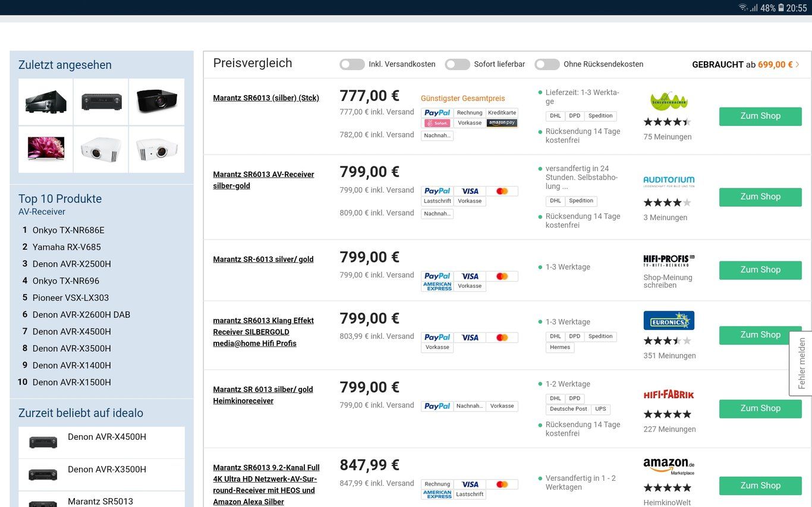Click Sofort payment icon in first offer
This screenshot has width=812, height=507.
[x=437, y=123]
